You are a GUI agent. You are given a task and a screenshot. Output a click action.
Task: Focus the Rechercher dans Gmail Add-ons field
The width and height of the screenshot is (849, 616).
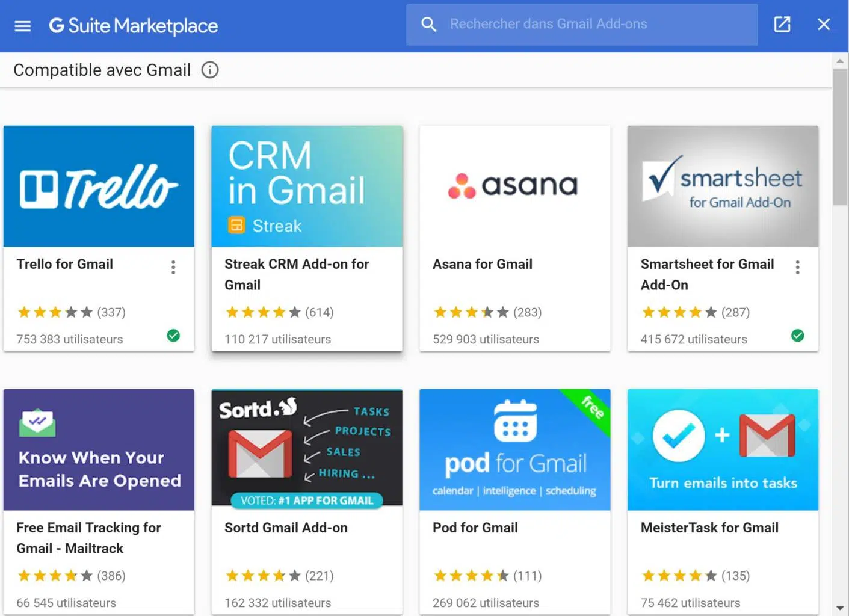[x=582, y=24]
